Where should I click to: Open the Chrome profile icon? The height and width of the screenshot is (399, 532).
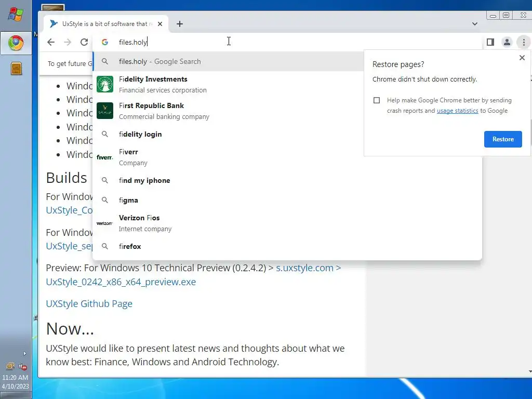507,42
